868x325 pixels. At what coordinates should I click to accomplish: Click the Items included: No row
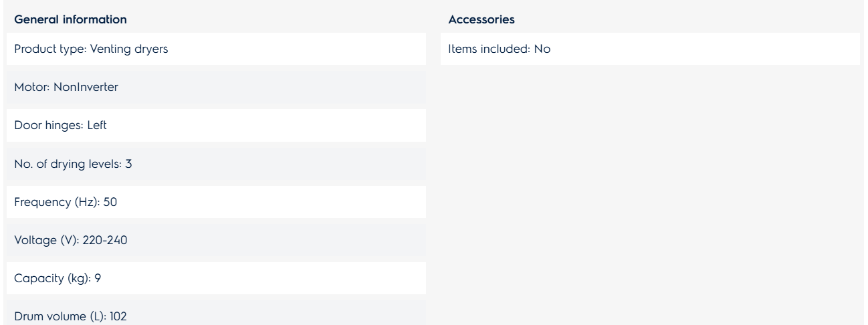650,49
